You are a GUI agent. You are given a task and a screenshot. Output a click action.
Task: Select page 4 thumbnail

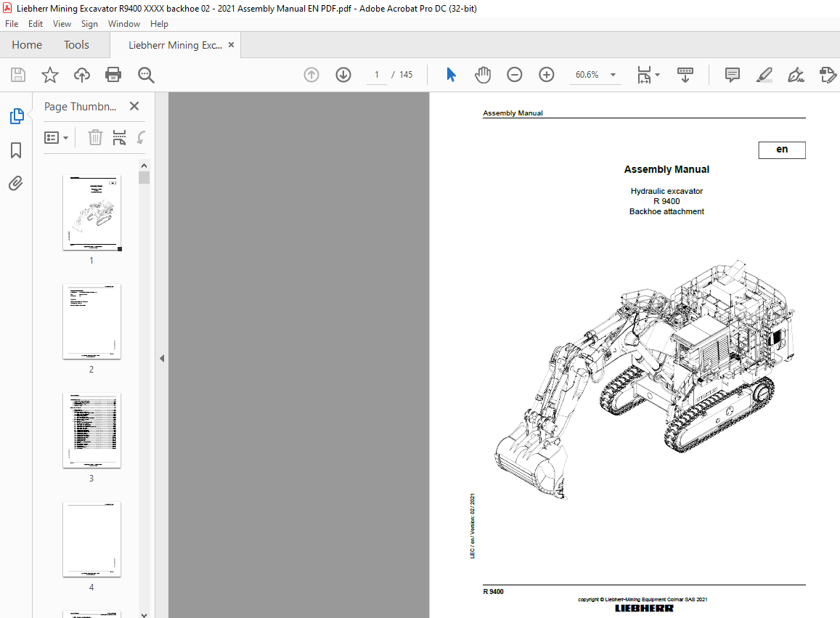click(91, 540)
